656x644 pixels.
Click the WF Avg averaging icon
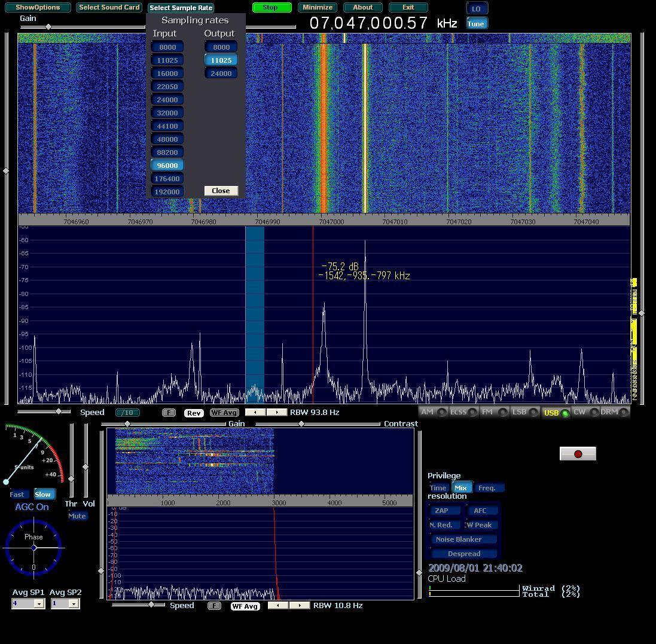pyautogui.click(x=223, y=412)
